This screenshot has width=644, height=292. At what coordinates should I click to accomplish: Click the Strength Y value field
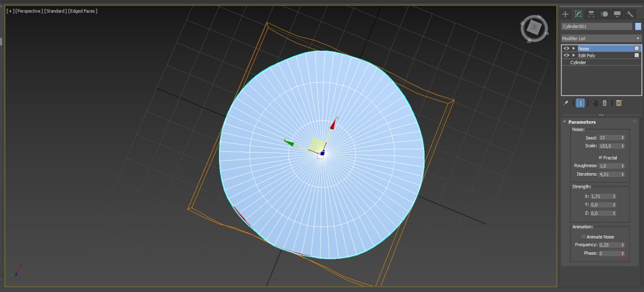[x=601, y=205]
